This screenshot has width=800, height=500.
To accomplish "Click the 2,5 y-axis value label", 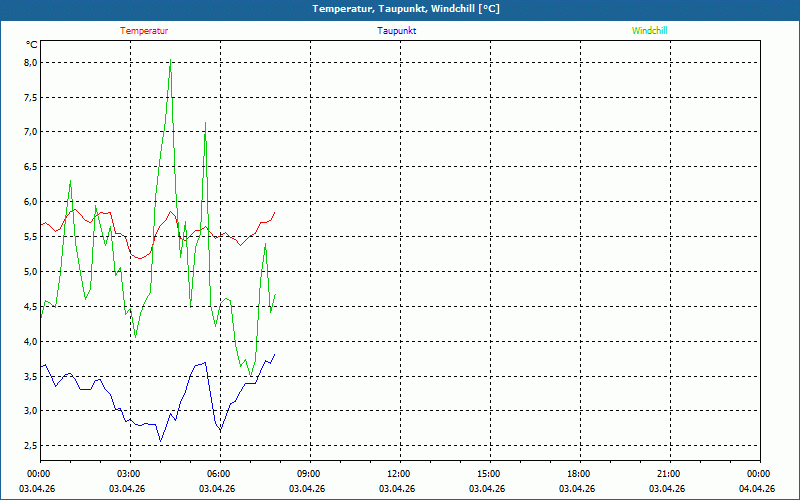I will [x=30, y=446].
